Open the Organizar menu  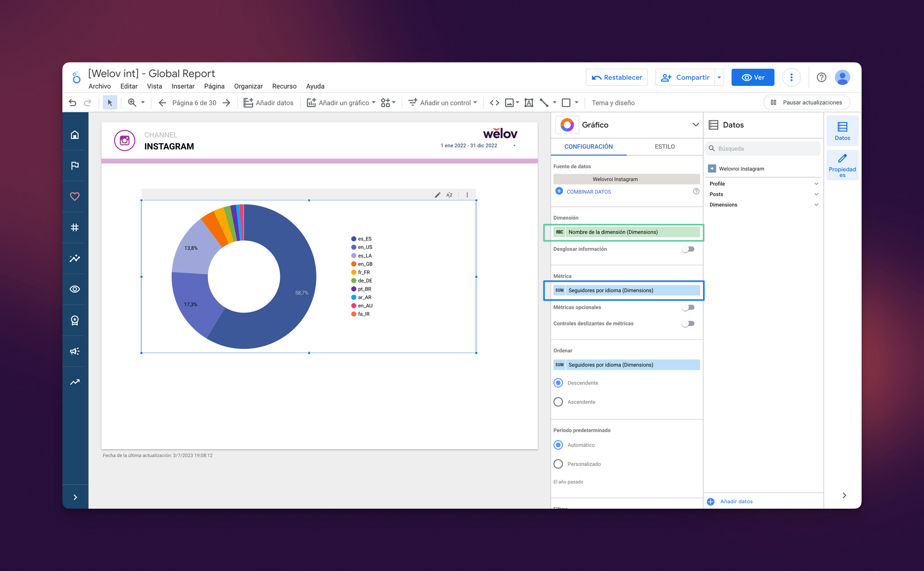click(x=249, y=86)
